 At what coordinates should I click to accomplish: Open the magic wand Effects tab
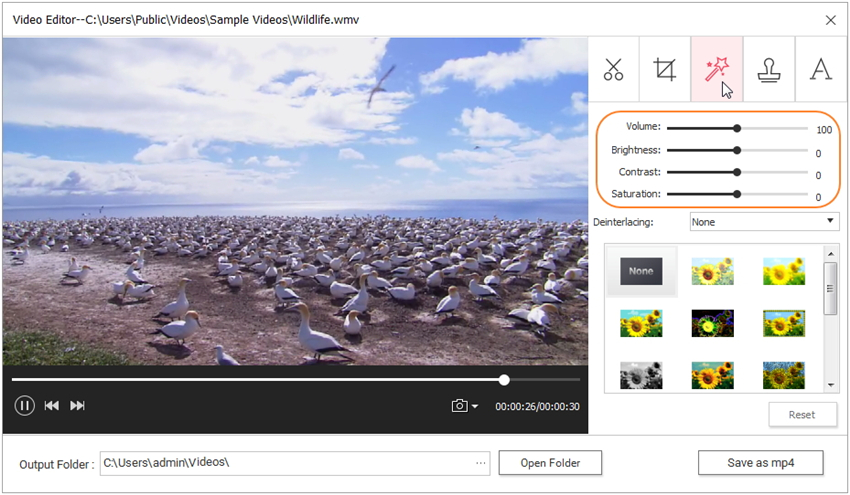pos(717,69)
